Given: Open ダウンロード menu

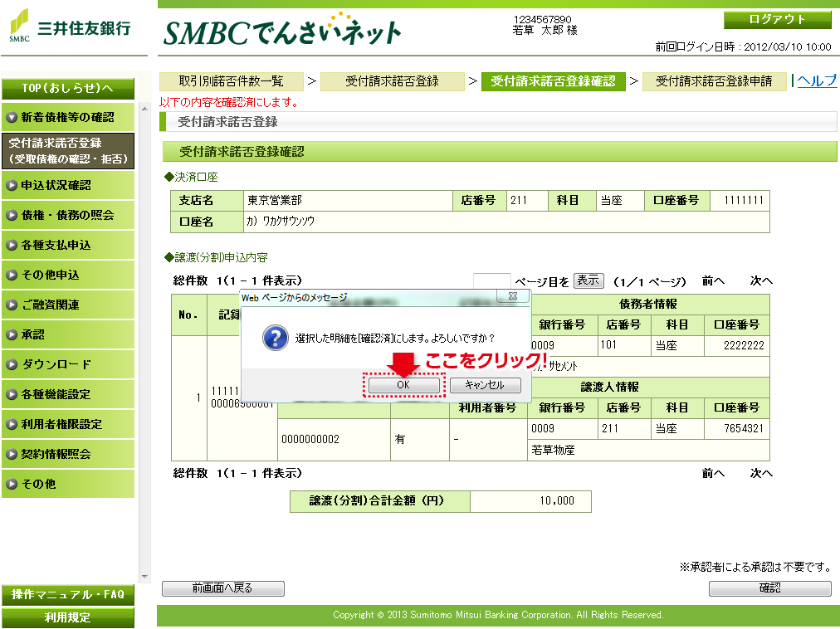Looking at the screenshot, I should [68, 365].
